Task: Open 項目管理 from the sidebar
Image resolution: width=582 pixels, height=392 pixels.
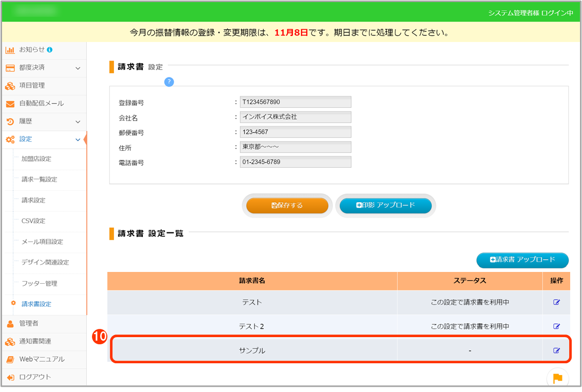Action: coord(32,86)
